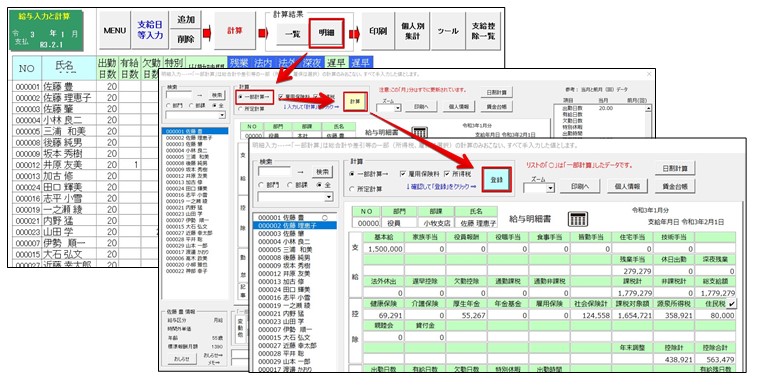This screenshot has height=386, width=757.
Task: Open 支給控除一覧 in the main toolbar
Action: coord(483,31)
